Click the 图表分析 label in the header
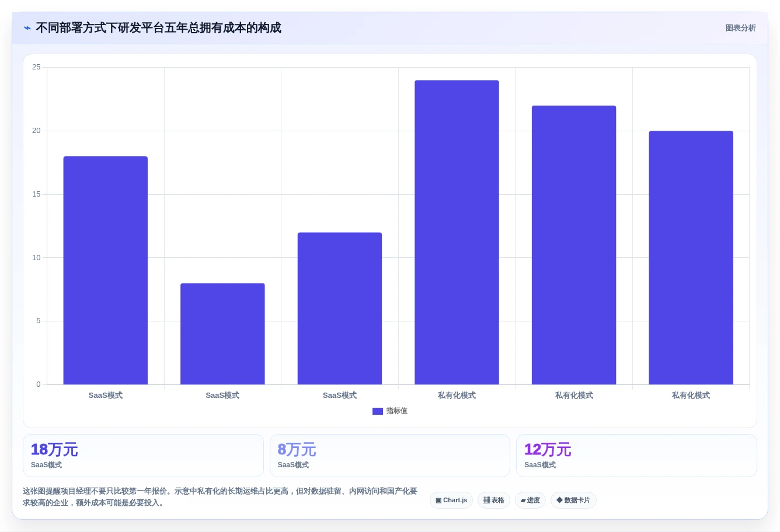The height and width of the screenshot is (532, 780). click(740, 28)
